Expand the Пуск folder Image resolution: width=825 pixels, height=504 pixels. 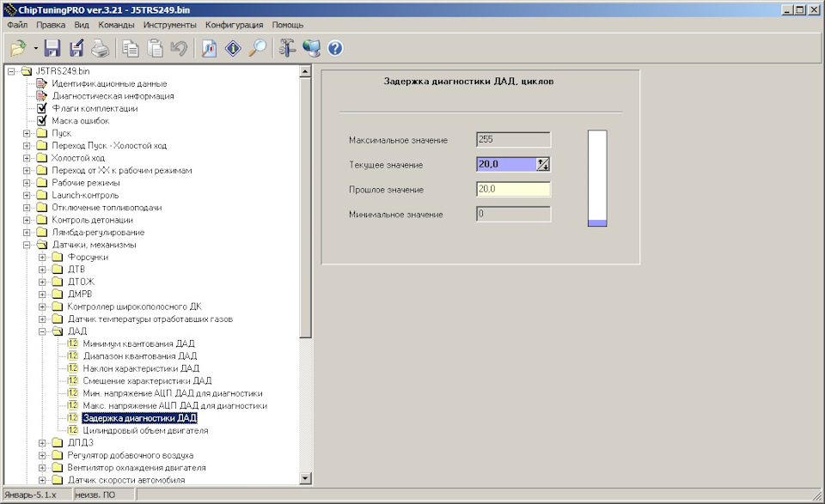tap(27, 133)
